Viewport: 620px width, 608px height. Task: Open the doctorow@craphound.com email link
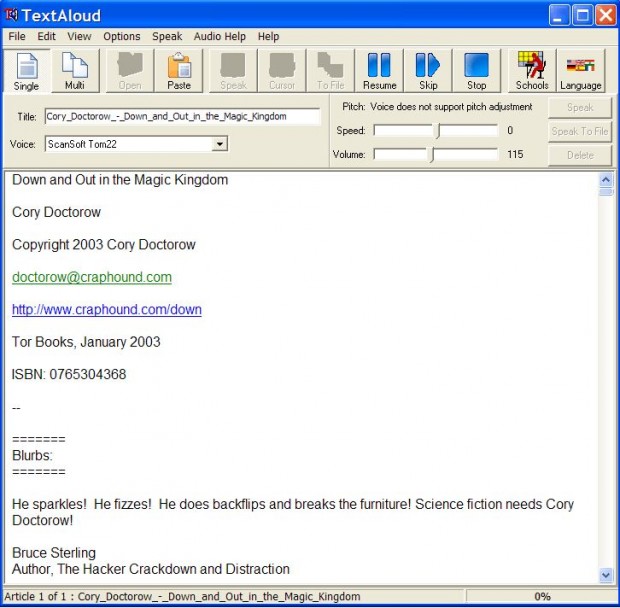click(92, 277)
